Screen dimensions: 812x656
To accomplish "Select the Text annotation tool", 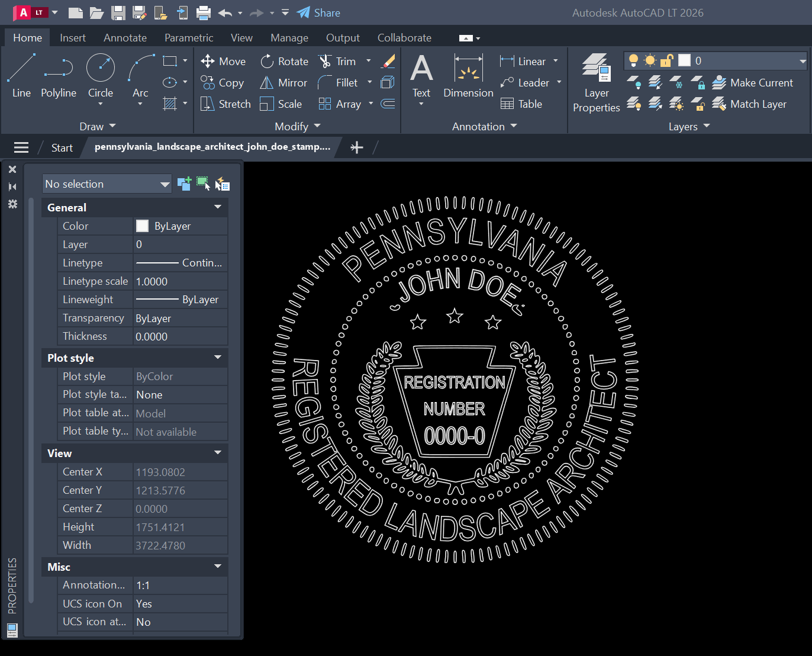I will (x=421, y=76).
